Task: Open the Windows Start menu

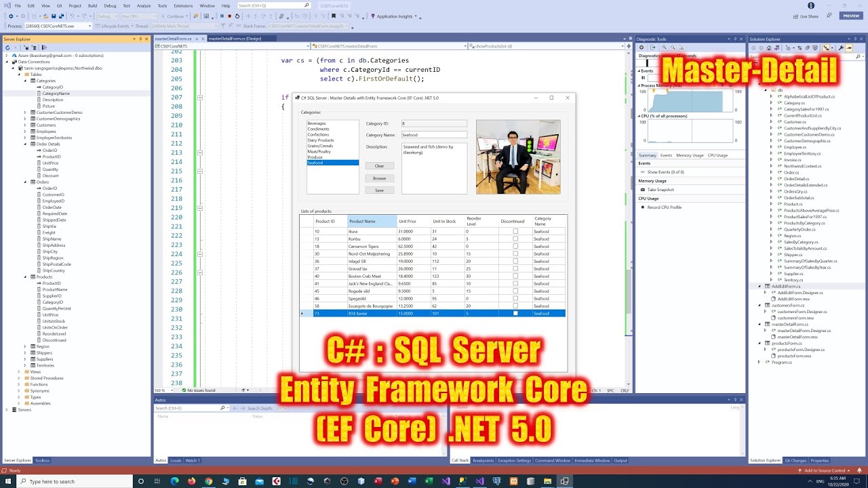Action: point(7,481)
